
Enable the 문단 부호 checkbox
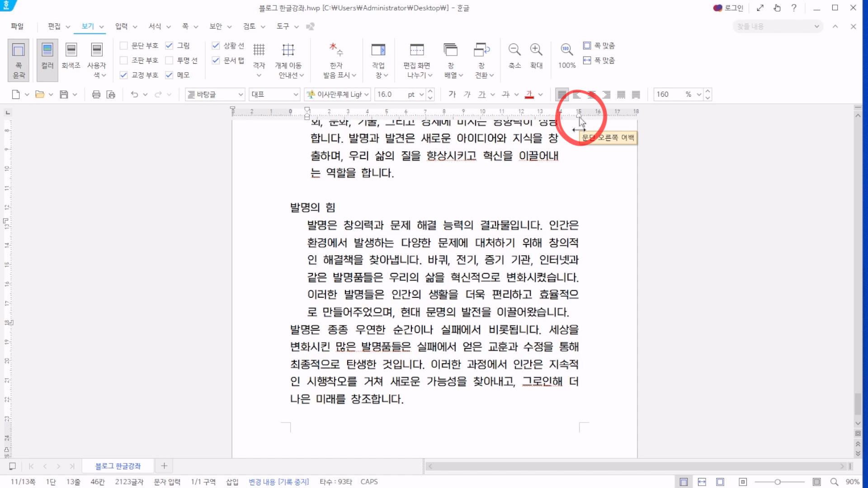pyautogui.click(x=123, y=46)
